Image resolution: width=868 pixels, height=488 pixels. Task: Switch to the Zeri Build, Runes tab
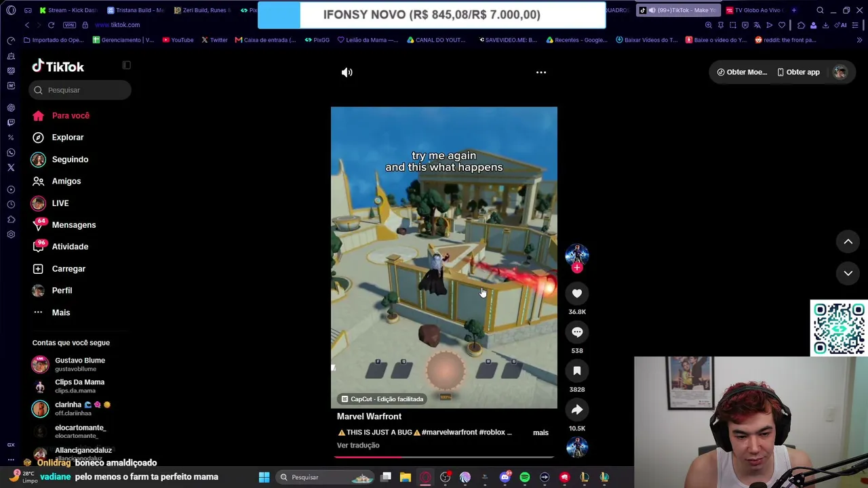pos(202,10)
